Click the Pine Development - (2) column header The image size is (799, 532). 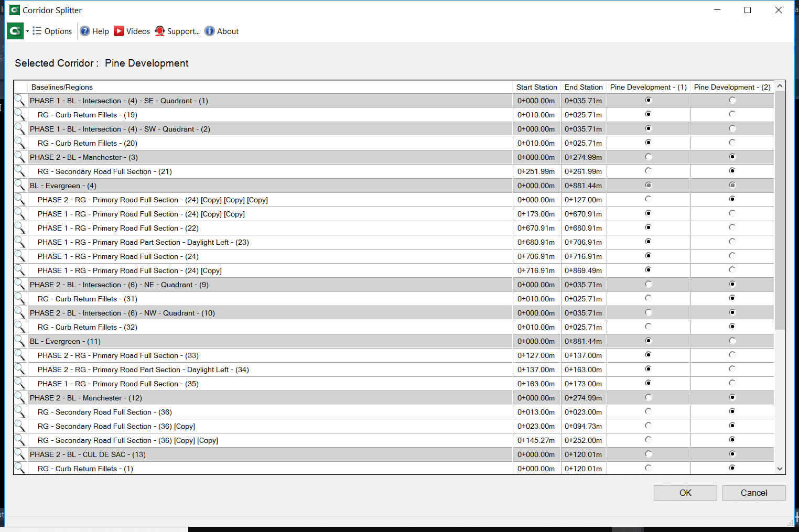tap(732, 87)
